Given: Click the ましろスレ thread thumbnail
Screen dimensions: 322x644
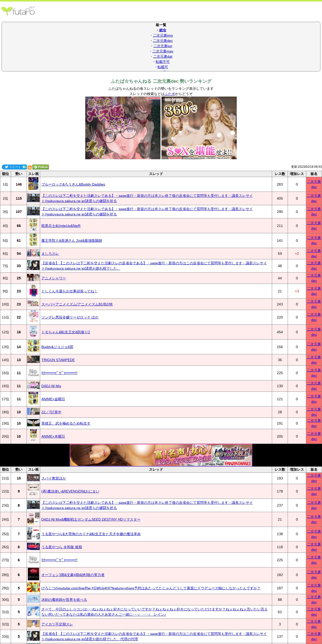Looking at the screenshot, I should coord(33,253).
